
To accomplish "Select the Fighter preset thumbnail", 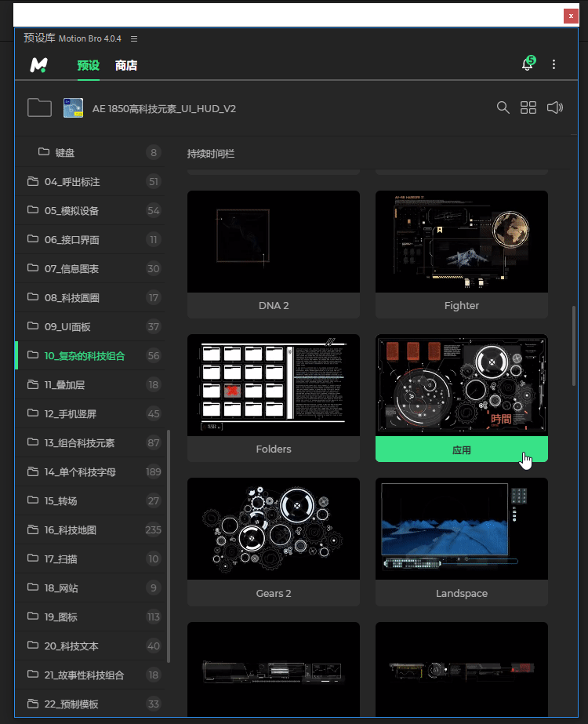I will 462,242.
